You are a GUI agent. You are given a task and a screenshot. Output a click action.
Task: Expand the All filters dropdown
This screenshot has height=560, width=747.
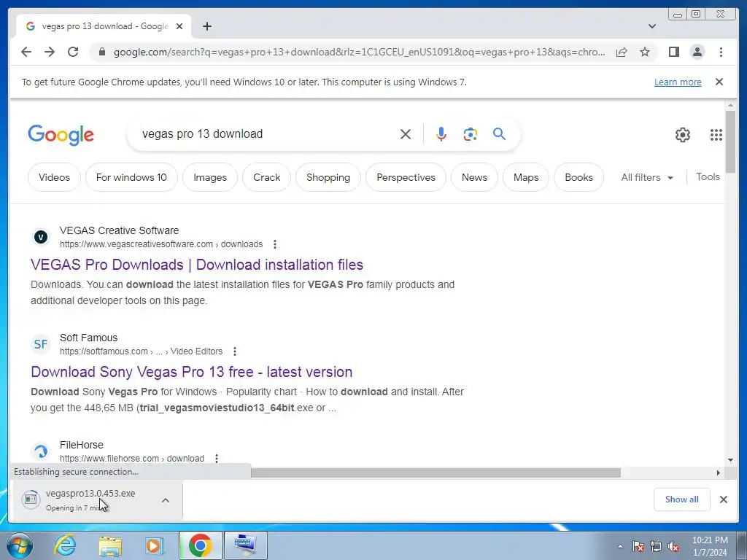[x=647, y=177]
